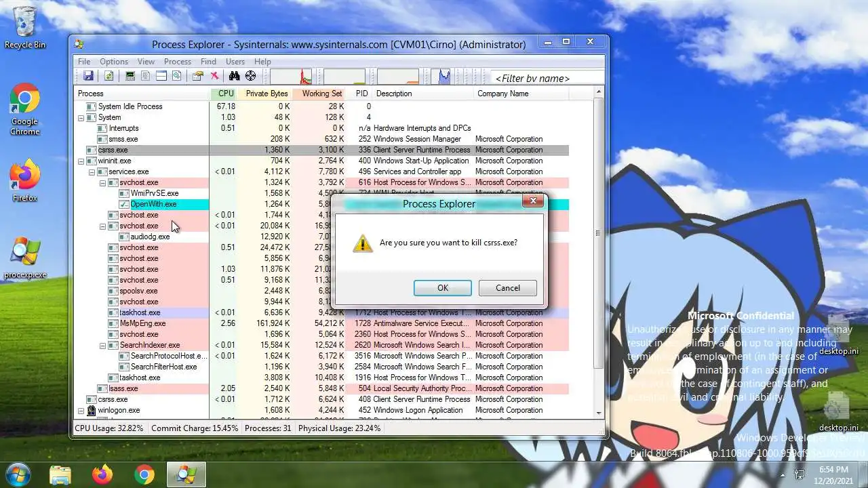The height and width of the screenshot is (488, 868).
Task: Click the Process Explorer title bar icon
Action: (79, 44)
